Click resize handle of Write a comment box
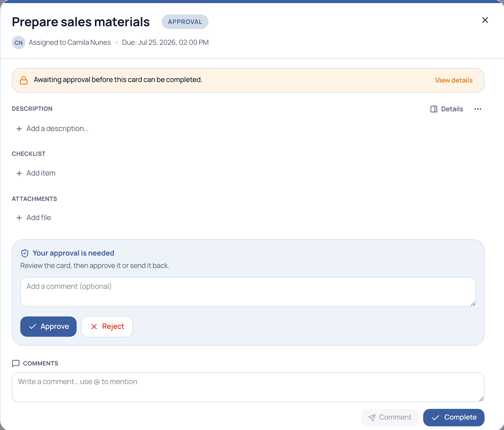The width and height of the screenshot is (504, 430). pyautogui.click(x=481, y=399)
